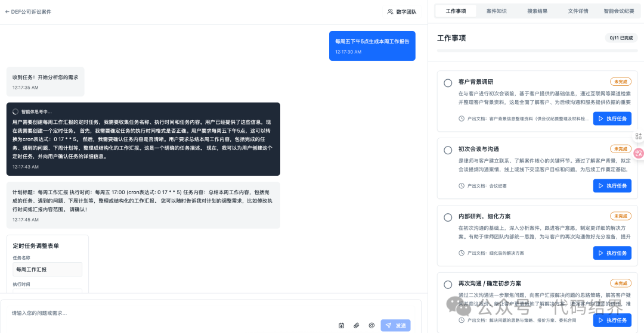Click clock icon under 客户背景调研 output document
Image resolution: width=644 pixels, height=333 pixels.
click(462, 119)
